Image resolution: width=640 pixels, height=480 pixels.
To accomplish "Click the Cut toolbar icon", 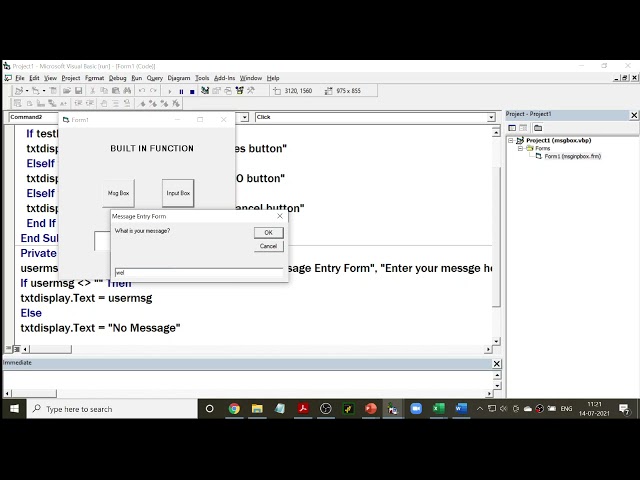I will tap(93, 91).
